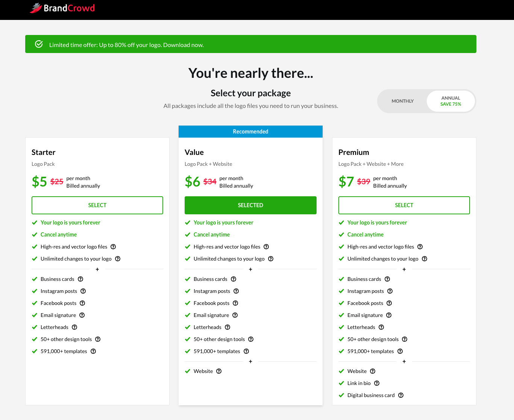Show Starter 591,000+ templates help icon
The height and width of the screenshot is (420, 514).
coord(93,351)
